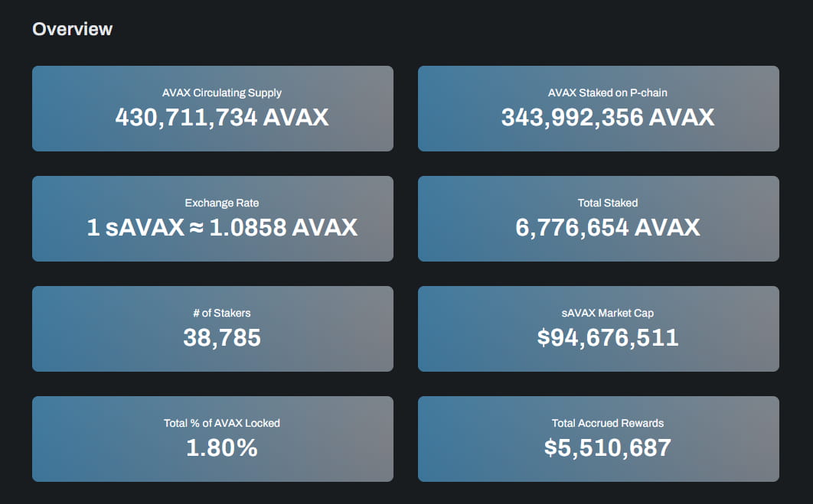Screen dimensions: 813x504
Task: Click the AVAX Circulating Supply card
Action: (212, 108)
